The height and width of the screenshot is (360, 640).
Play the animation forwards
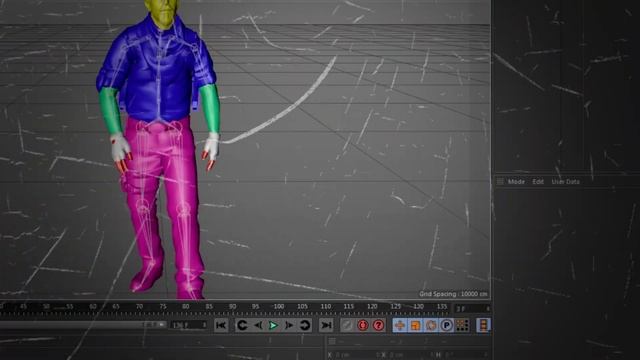click(x=273, y=325)
